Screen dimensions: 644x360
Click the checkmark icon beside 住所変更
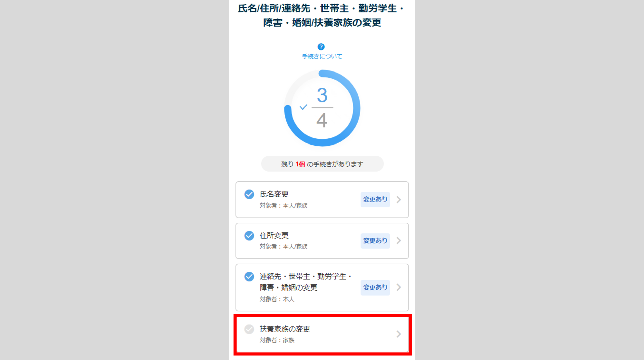tap(249, 236)
